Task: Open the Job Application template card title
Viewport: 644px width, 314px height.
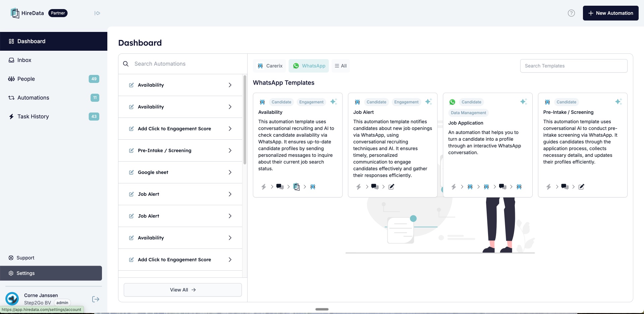Action: coord(466,123)
